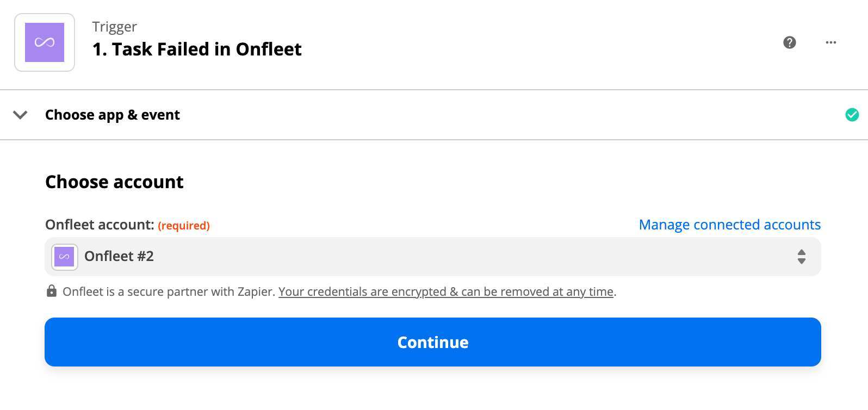The image size is (868, 410).
Task: Collapse section using the chevron arrow
Action: 20,115
